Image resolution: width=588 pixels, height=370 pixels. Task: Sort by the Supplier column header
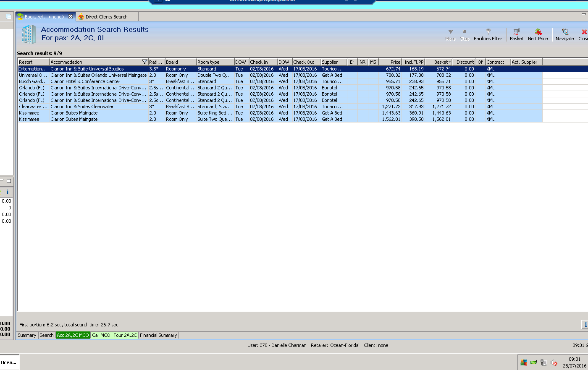coord(334,62)
